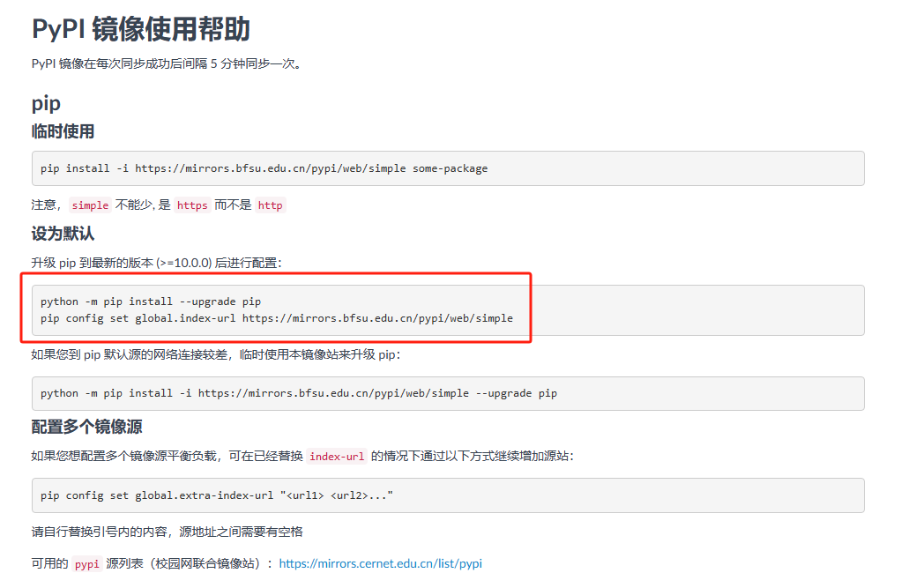Click the 'python -m pip install --upgrade pip' line
901x588 pixels.
[151, 301]
